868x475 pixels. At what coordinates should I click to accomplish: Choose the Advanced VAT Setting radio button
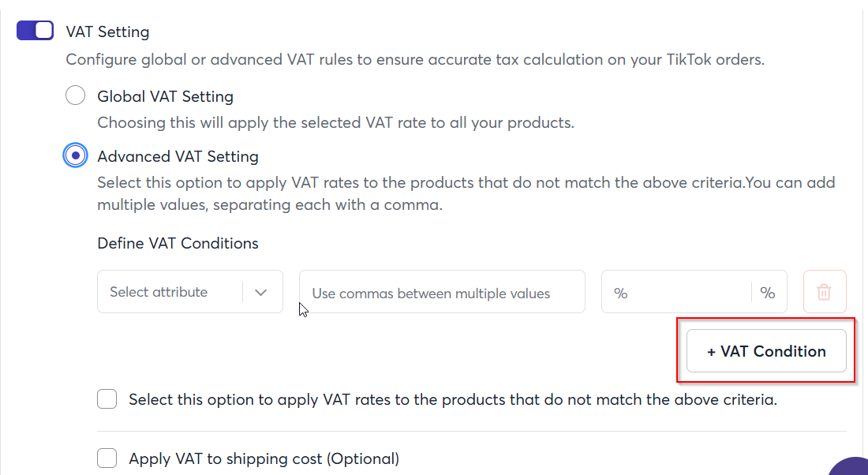75,155
